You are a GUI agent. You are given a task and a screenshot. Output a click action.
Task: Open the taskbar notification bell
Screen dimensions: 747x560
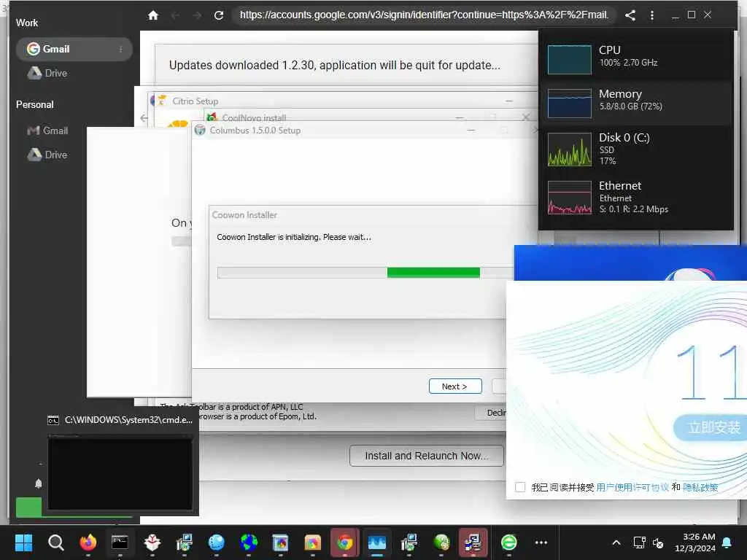coord(727,542)
